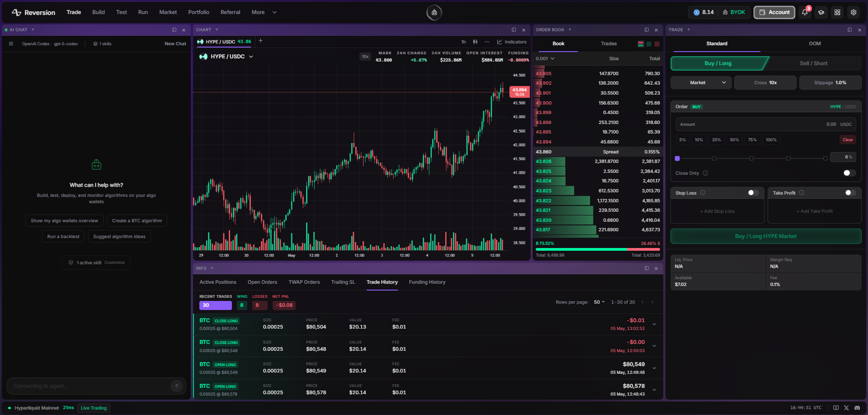Image resolution: width=868 pixels, height=415 pixels.
Task: Open the grid layout icon in header
Action: click(x=837, y=13)
